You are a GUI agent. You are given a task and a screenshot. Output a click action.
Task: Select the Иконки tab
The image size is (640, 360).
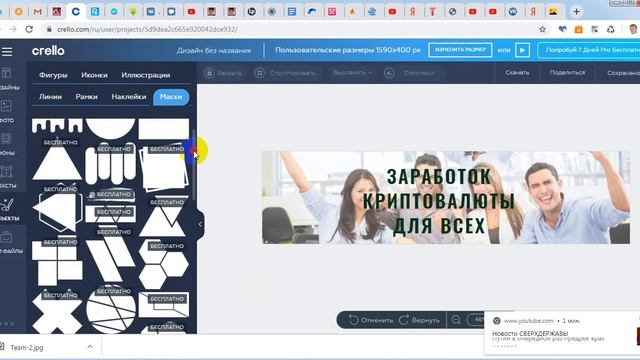coord(94,75)
